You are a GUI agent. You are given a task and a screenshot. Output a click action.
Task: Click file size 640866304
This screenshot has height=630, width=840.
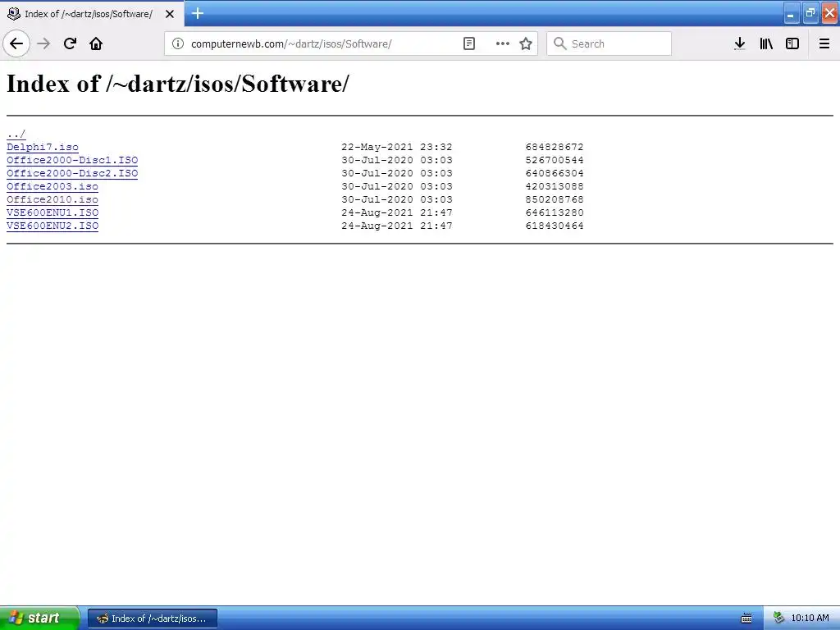pyautogui.click(x=555, y=173)
